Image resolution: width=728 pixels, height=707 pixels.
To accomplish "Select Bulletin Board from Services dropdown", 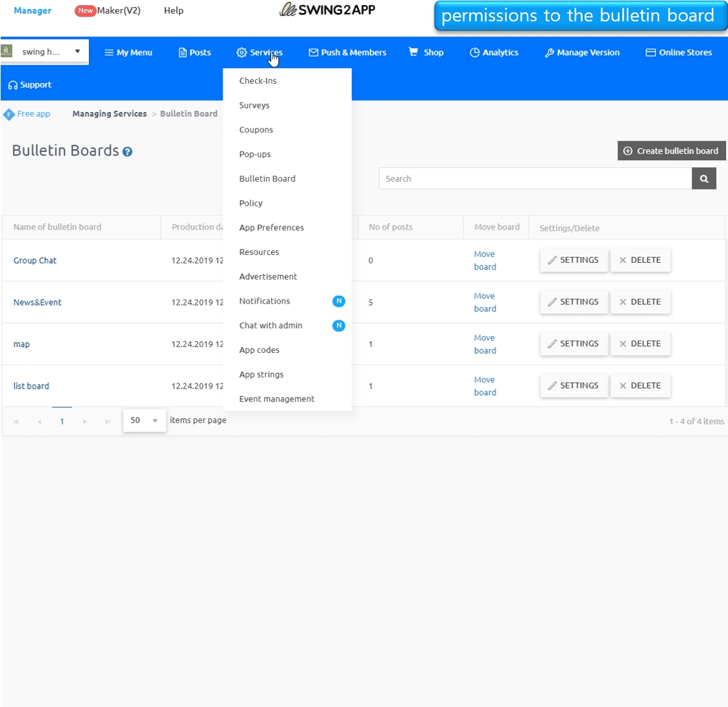I will tap(287, 179).
